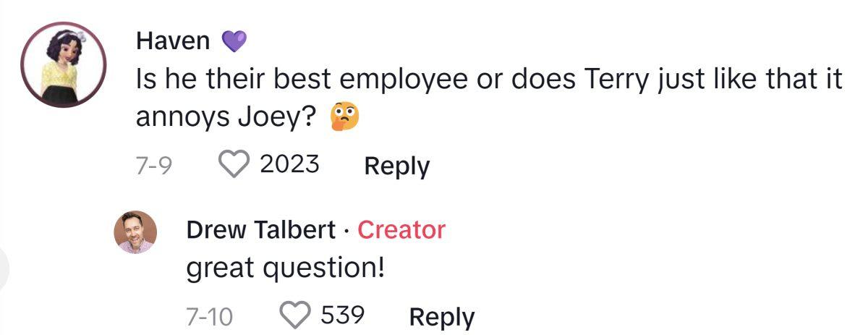This screenshot has height=335, width=868.
Task: Click the 539 like count
Action: pyautogui.click(x=342, y=315)
